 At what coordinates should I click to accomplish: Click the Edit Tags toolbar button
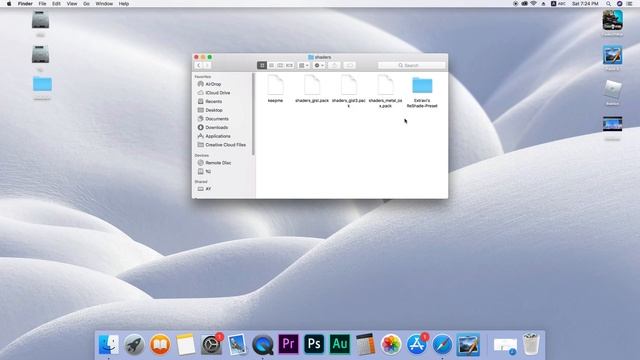349,65
